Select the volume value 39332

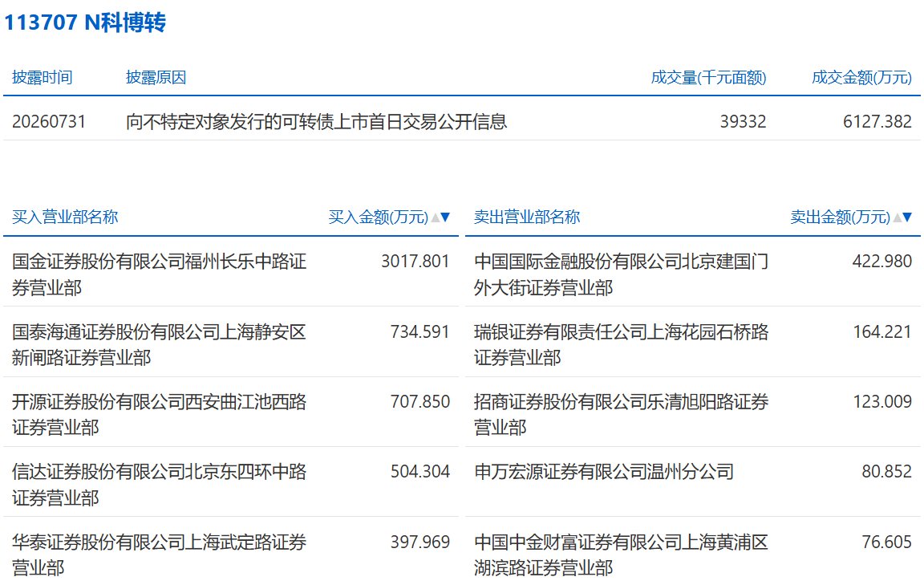[x=743, y=121]
